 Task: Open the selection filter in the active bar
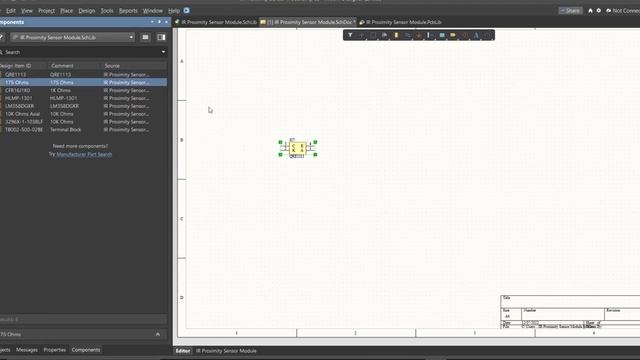350,36
